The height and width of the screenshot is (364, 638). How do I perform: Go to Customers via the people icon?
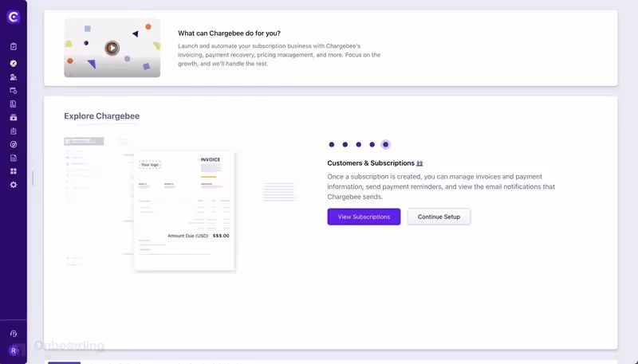point(14,77)
